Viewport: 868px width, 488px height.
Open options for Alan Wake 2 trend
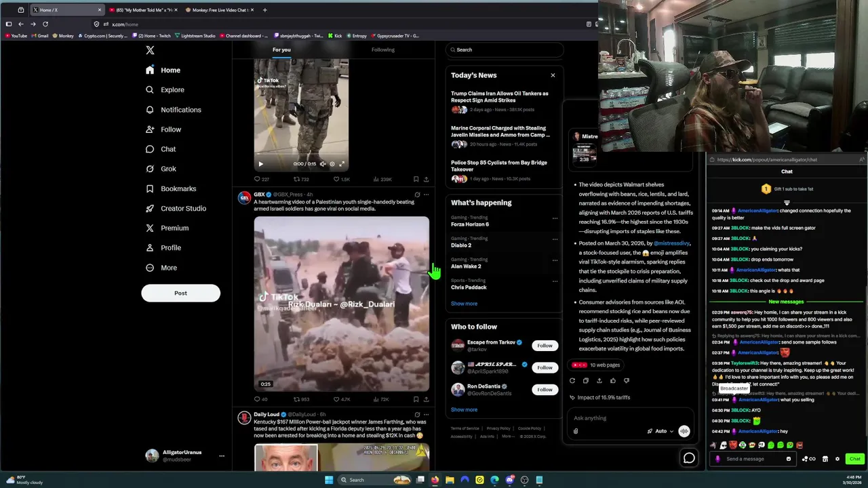point(555,260)
